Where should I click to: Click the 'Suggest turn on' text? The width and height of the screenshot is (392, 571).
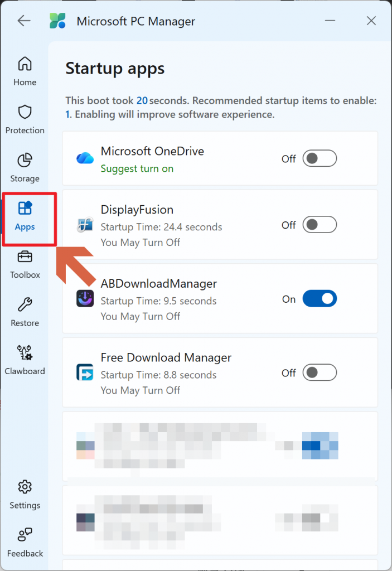click(x=137, y=168)
